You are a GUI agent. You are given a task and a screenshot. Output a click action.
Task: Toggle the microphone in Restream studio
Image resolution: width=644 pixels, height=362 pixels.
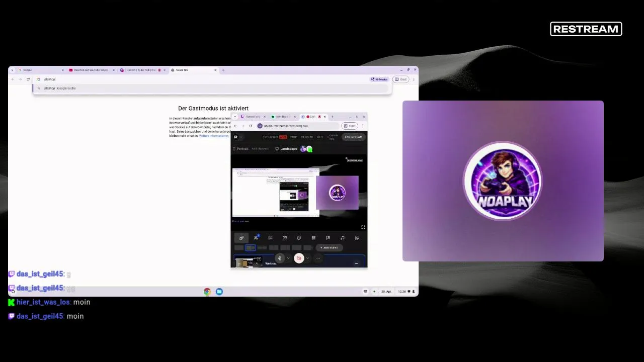pyautogui.click(x=280, y=258)
